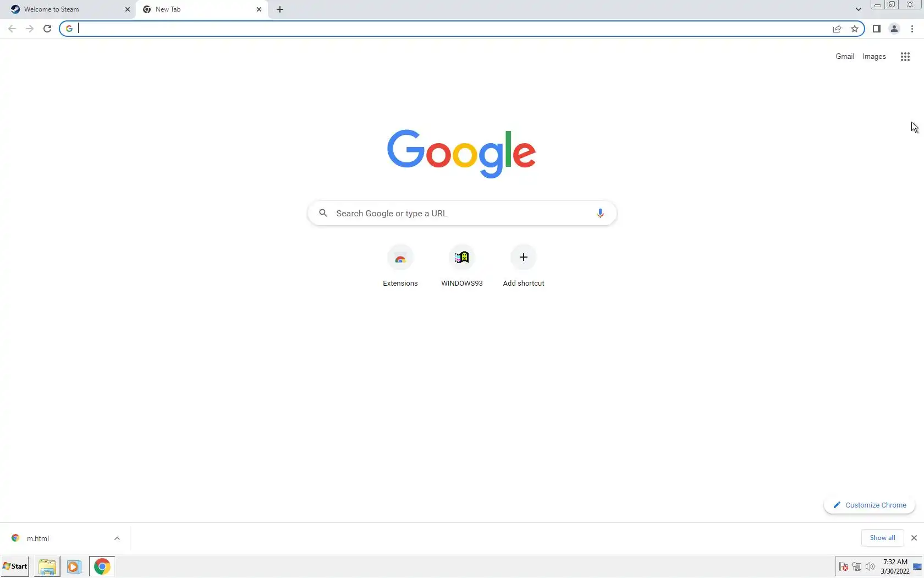Click the magnifier icon in search box
The width and height of the screenshot is (924, 578).
323,213
